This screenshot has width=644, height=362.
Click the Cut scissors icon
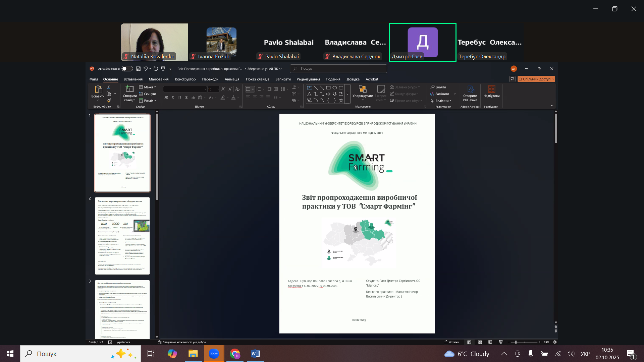pyautogui.click(x=109, y=87)
